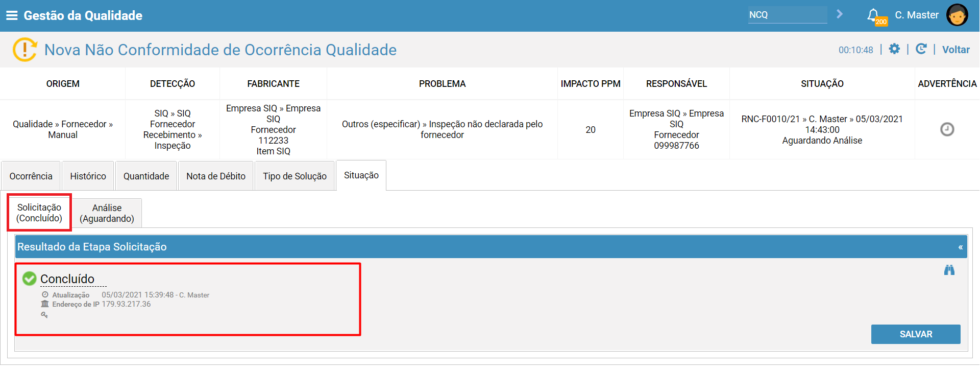Image resolution: width=980 pixels, height=368 pixels.
Task: Click the Endereço de IP building icon
Action: point(45,304)
